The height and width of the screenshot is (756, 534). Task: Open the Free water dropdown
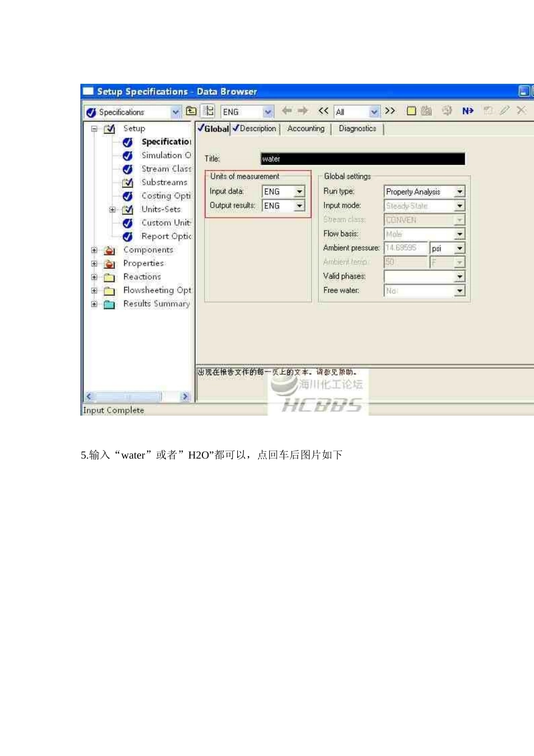click(460, 291)
